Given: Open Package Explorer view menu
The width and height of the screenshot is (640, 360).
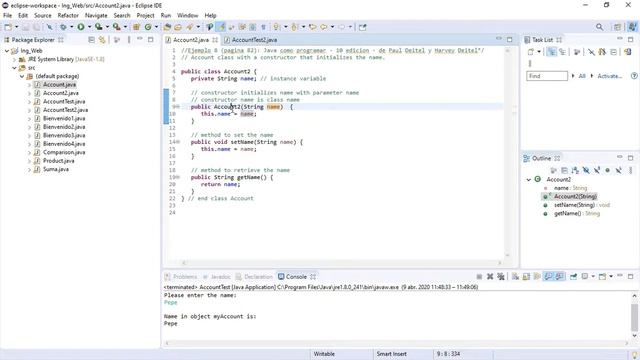Looking at the screenshot, I should pyautogui.click(x=129, y=40).
